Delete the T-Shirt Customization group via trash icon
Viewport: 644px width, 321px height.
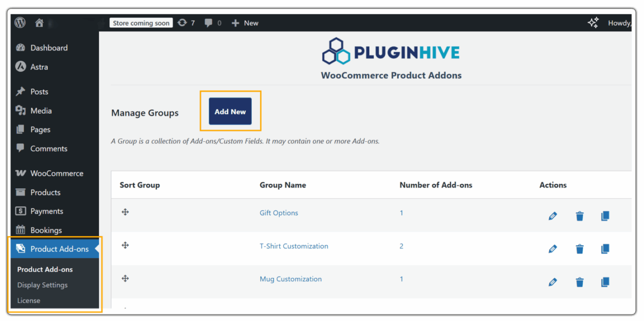pos(579,249)
